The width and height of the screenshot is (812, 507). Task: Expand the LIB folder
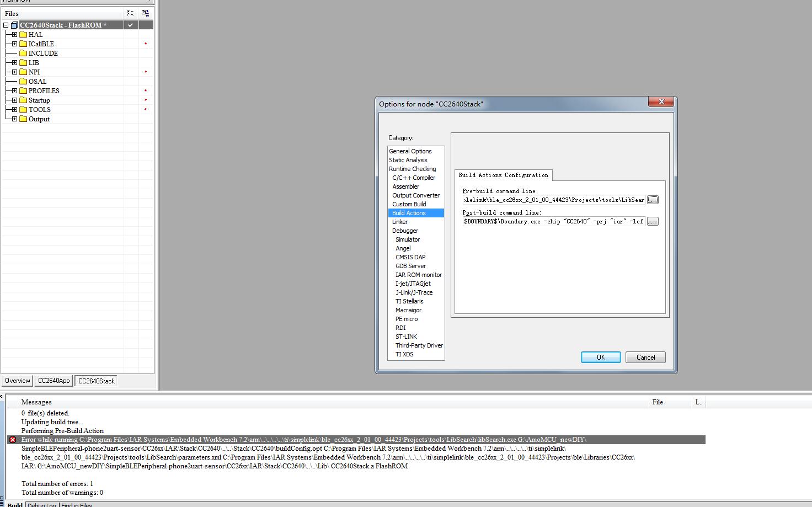pos(14,63)
